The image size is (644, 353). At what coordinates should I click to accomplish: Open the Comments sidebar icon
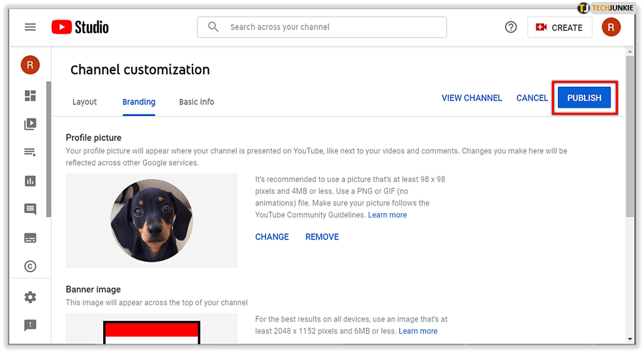click(x=30, y=209)
